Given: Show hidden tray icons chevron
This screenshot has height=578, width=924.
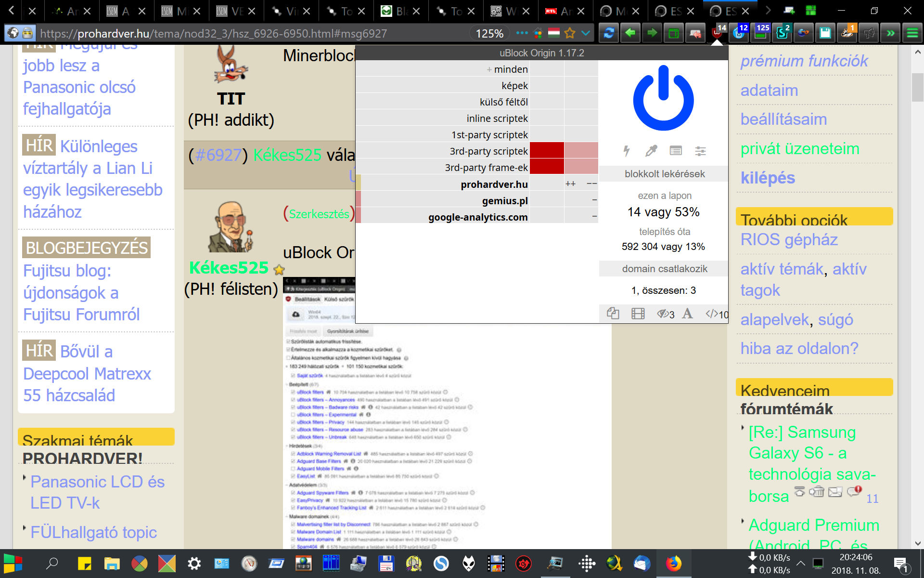Looking at the screenshot, I should (x=801, y=563).
